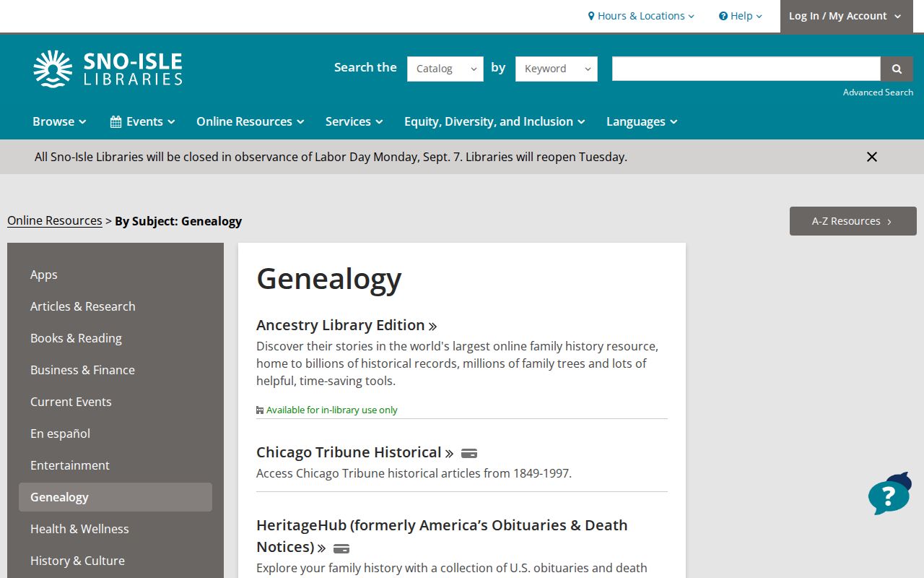Click the Sno-Isle Libraries logo
Screen dimensions: 924x578
tap(108, 69)
